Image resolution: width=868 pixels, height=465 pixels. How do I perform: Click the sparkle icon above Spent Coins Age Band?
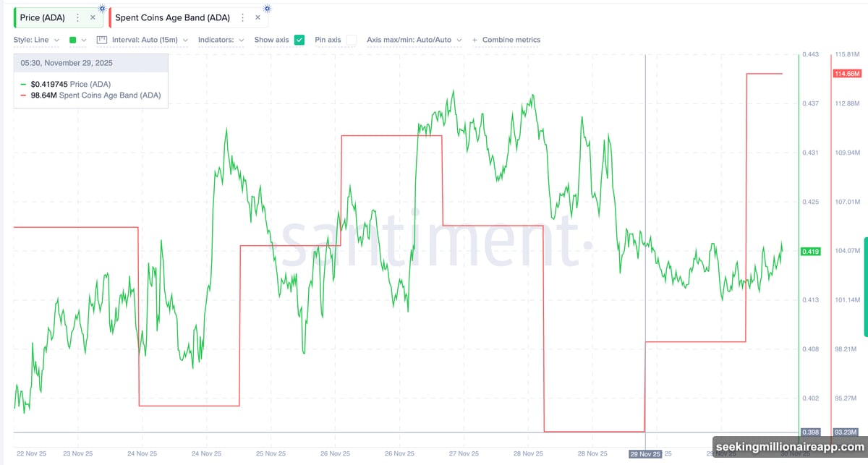pyautogui.click(x=267, y=9)
